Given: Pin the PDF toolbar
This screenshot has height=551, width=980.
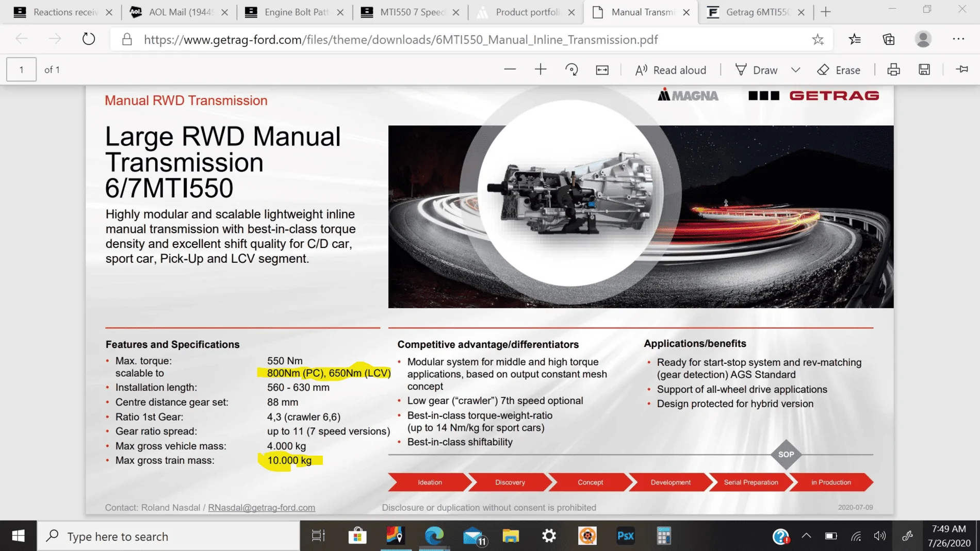Looking at the screenshot, I should click(x=962, y=70).
